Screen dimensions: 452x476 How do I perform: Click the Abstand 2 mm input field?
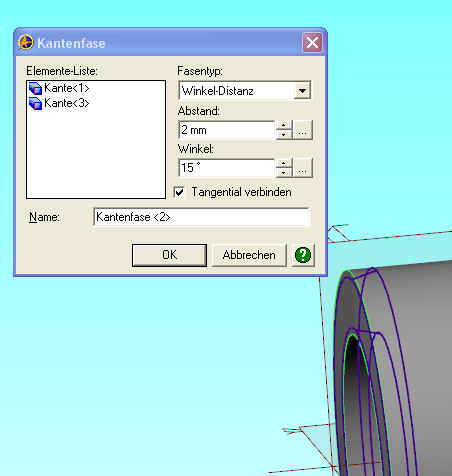(x=227, y=130)
